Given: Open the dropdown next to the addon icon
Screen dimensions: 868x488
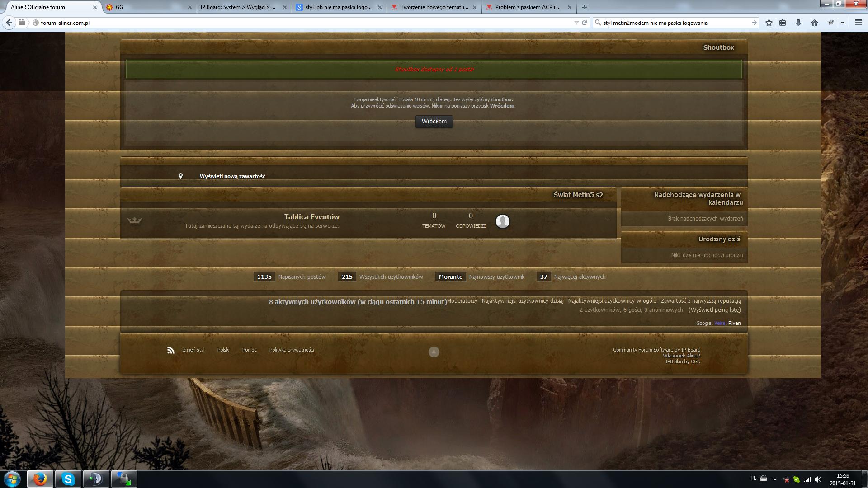Looking at the screenshot, I should 842,23.
